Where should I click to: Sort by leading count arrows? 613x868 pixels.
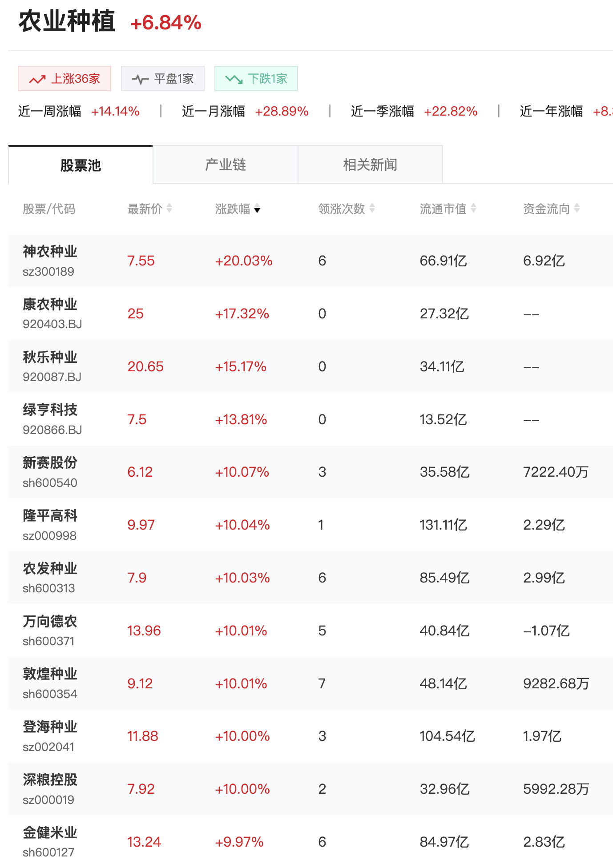(372, 208)
